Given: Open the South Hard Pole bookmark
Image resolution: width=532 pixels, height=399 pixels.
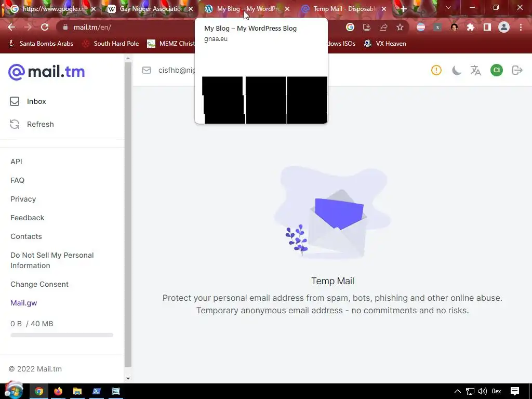Looking at the screenshot, I should 111,44.
